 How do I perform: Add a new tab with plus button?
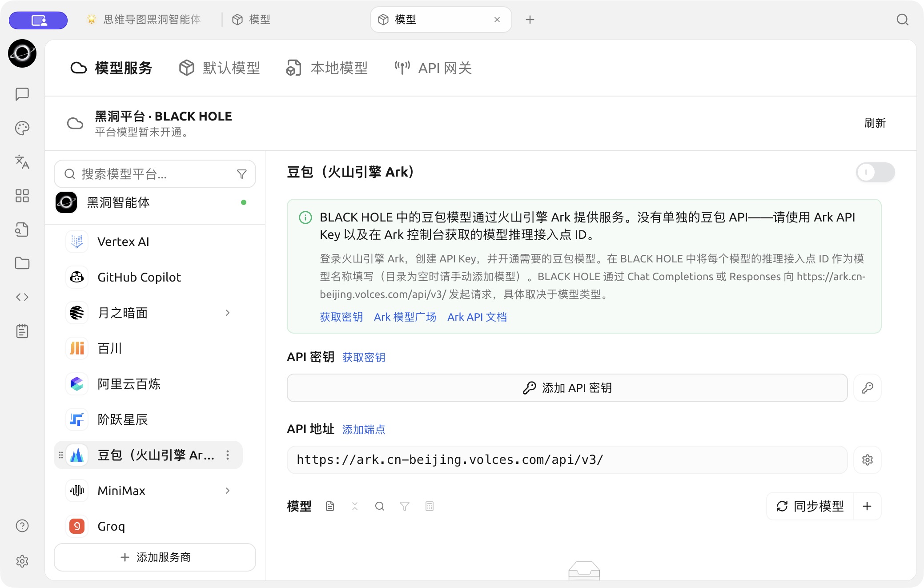530,20
